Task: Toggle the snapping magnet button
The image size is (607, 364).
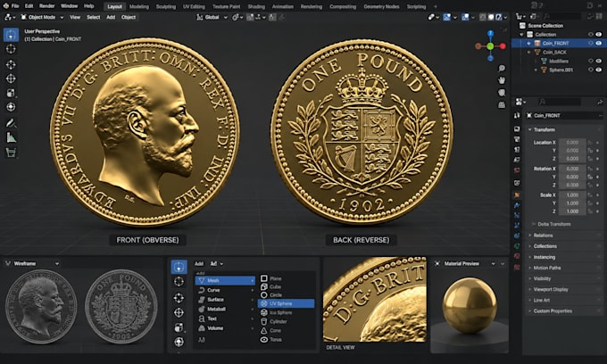Action: (250, 17)
